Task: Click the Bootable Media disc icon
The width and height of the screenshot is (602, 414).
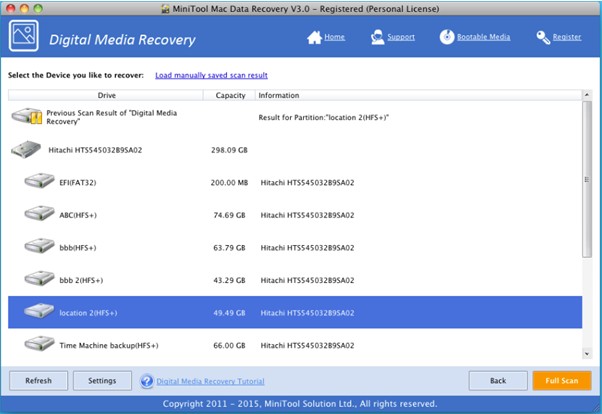Action: tap(447, 37)
